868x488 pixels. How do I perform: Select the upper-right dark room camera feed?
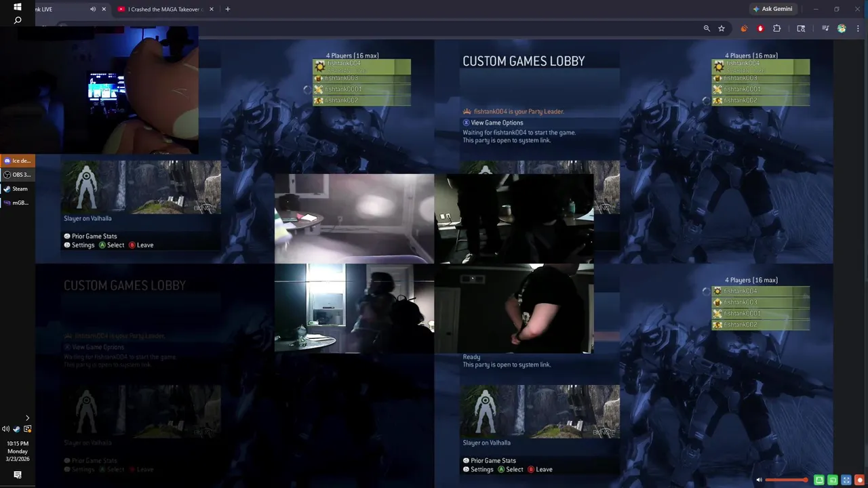(x=514, y=218)
